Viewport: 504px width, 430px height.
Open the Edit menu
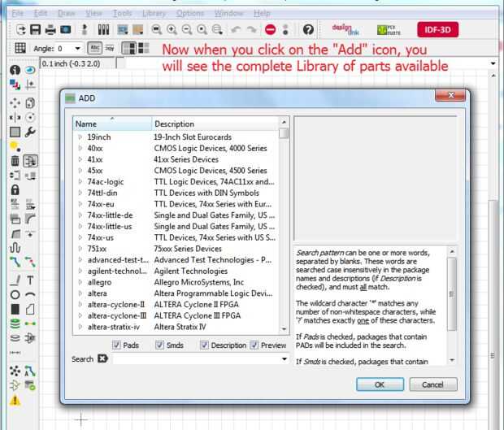click(x=41, y=14)
